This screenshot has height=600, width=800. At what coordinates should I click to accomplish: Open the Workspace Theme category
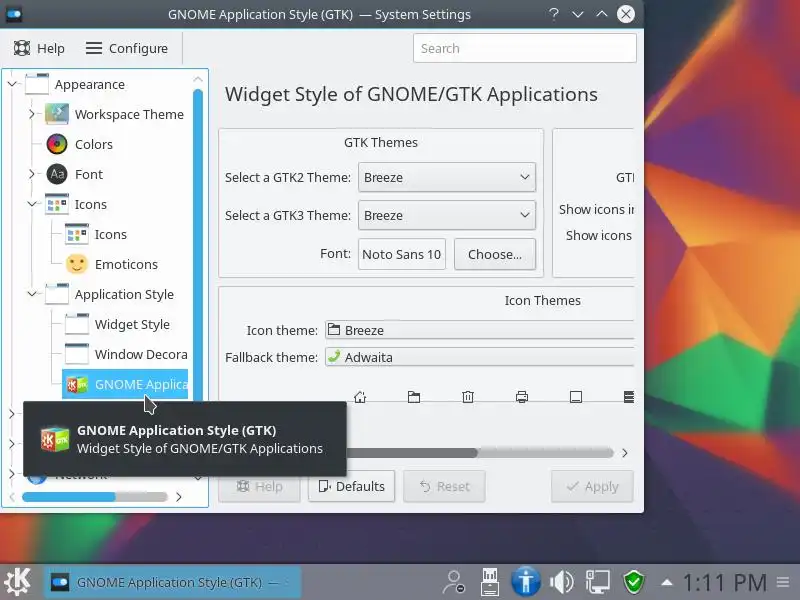click(x=129, y=114)
